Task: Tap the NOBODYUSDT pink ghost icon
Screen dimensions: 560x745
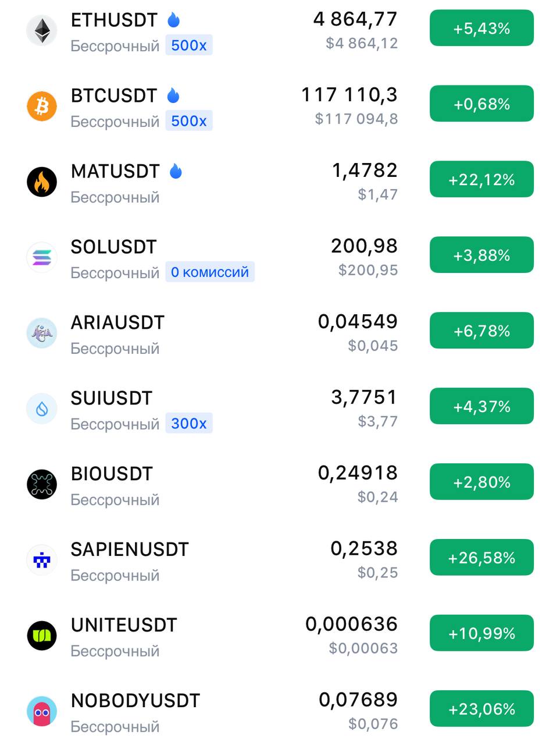Action: [42, 711]
